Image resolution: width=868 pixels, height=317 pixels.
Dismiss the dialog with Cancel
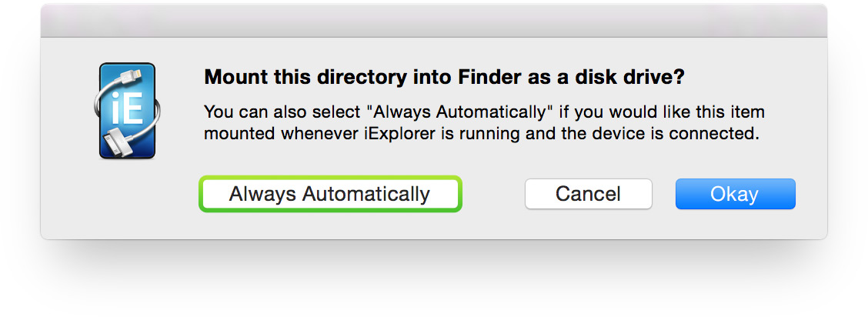click(x=588, y=194)
